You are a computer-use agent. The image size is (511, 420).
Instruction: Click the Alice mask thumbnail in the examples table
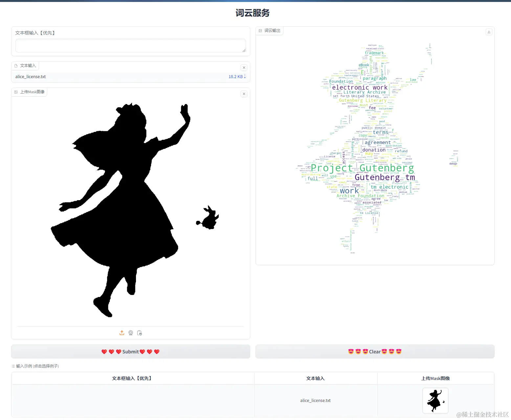click(x=435, y=400)
